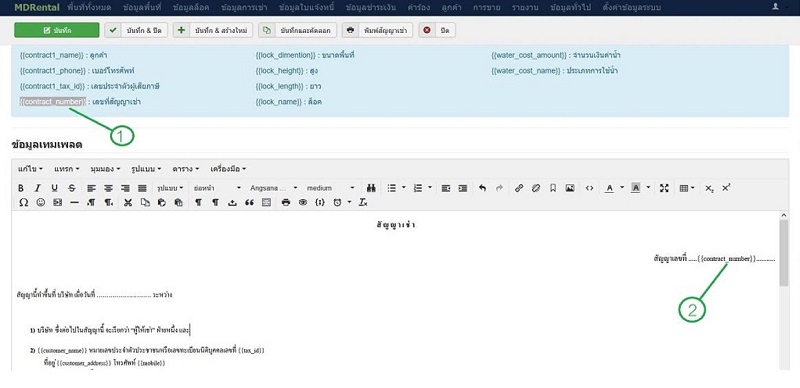Click the editor vertical scrollbar

pyautogui.click(x=784, y=252)
